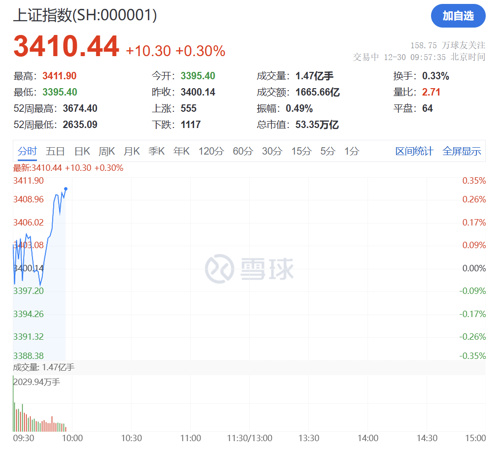The height and width of the screenshot is (451, 500).
Task: Select the 分时 chart tab
Action: click(x=27, y=151)
